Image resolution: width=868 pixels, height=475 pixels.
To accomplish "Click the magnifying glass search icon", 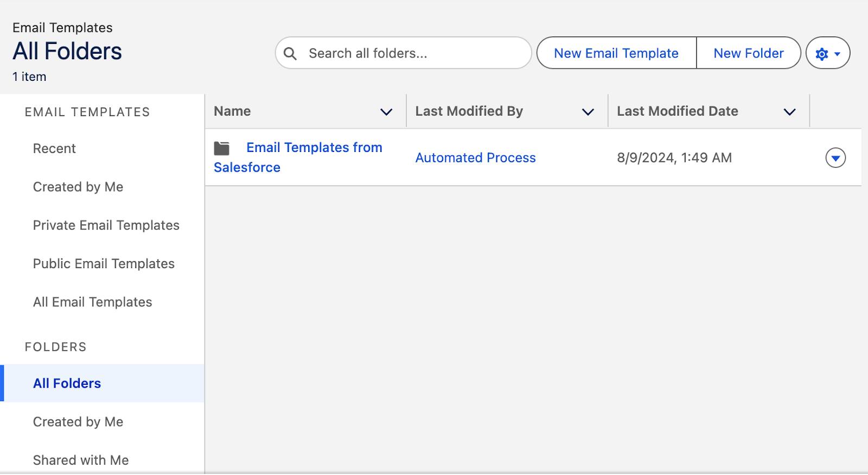I will coord(291,53).
